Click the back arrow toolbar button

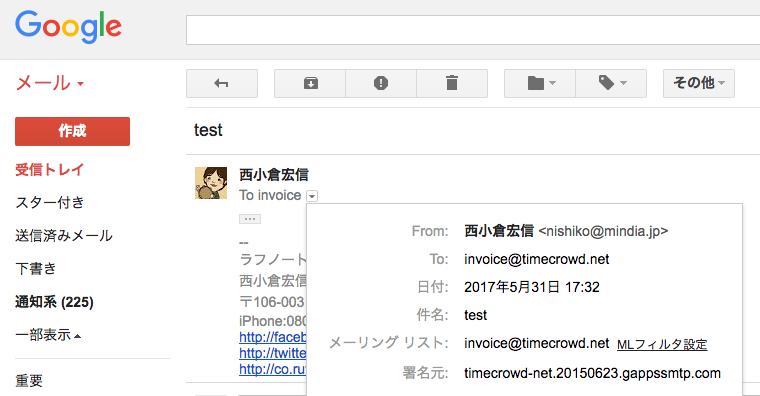(222, 83)
